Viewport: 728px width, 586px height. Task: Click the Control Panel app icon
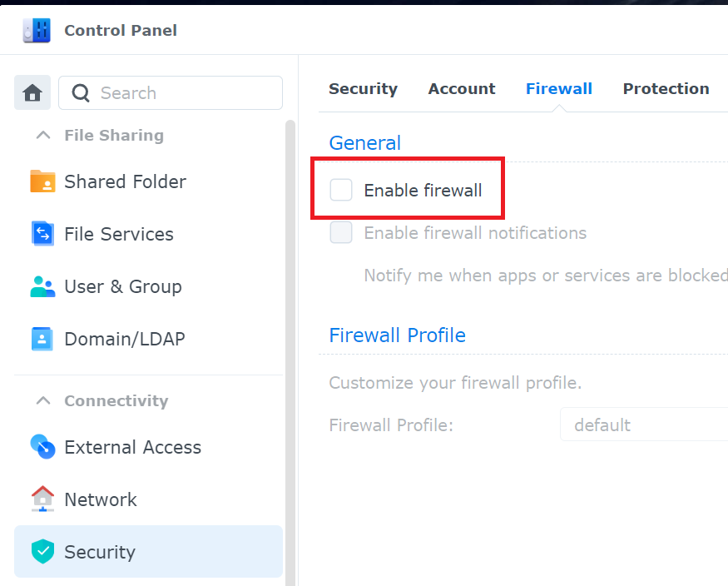pos(37,31)
